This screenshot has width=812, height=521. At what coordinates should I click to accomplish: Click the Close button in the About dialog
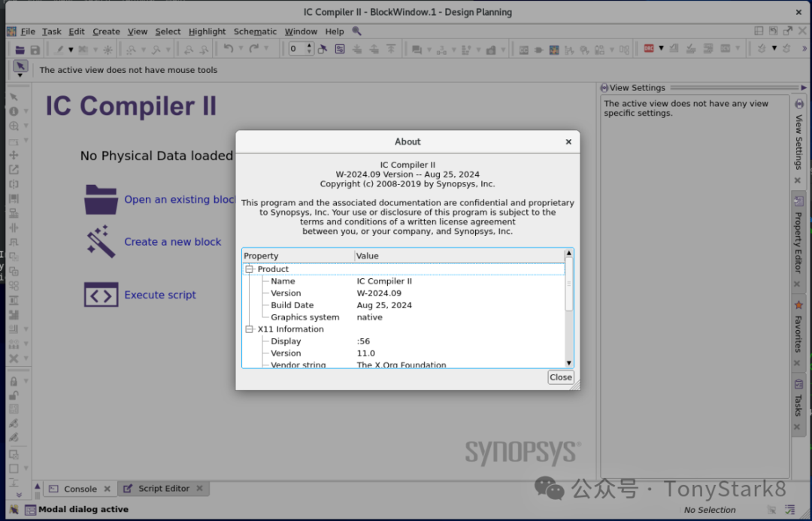coord(561,377)
